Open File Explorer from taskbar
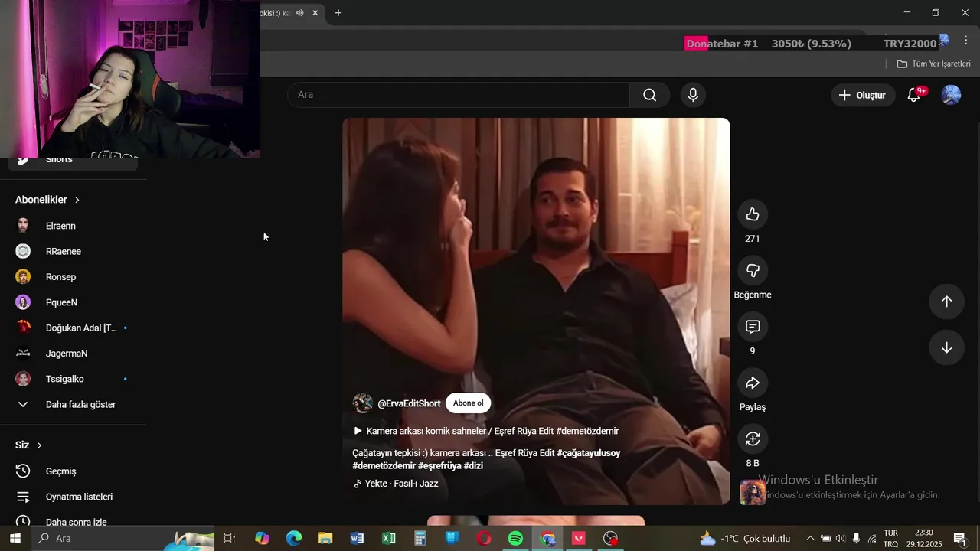Image resolution: width=980 pixels, height=551 pixels. coord(325,539)
